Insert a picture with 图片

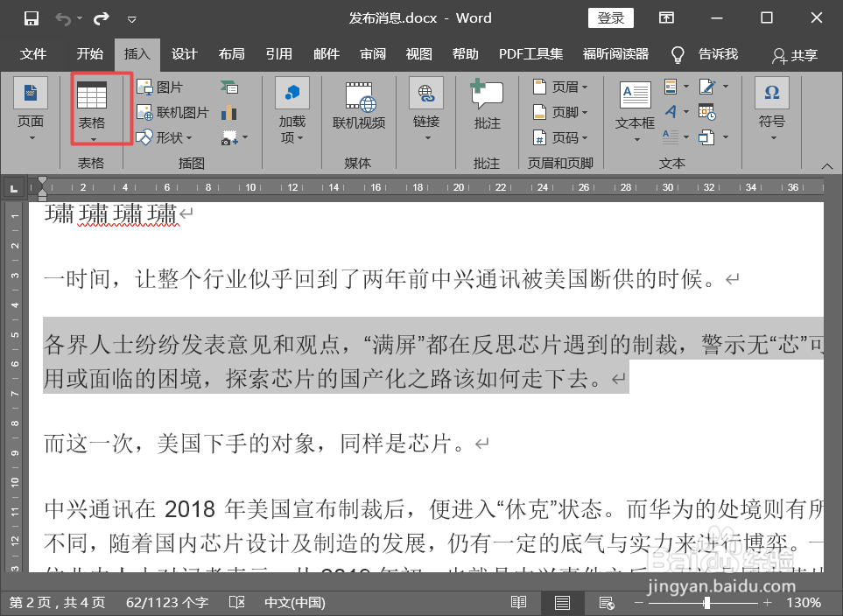click(x=159, y=87)
